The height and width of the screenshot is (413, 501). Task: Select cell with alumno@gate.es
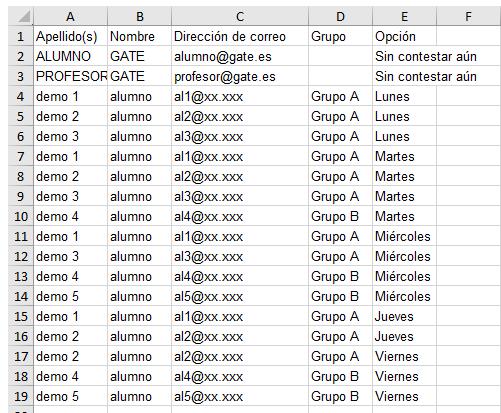240,56
